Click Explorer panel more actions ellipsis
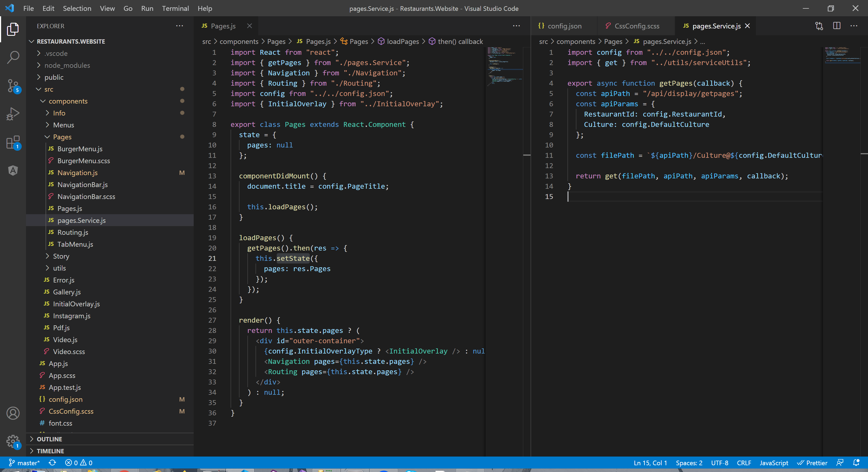This screenshot has width=868, height=472. (x=180, y=26)
